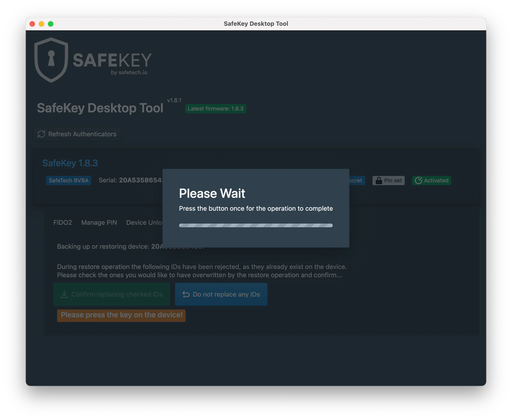Click the undo arrow icon on the Do not replace button
Image resolution: width=512 pixels, height=420 pixels.
point(186,294)
